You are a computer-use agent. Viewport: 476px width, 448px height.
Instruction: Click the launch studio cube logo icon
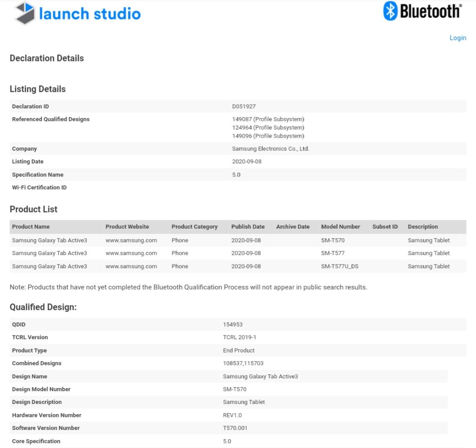click(x=25, y=13)
